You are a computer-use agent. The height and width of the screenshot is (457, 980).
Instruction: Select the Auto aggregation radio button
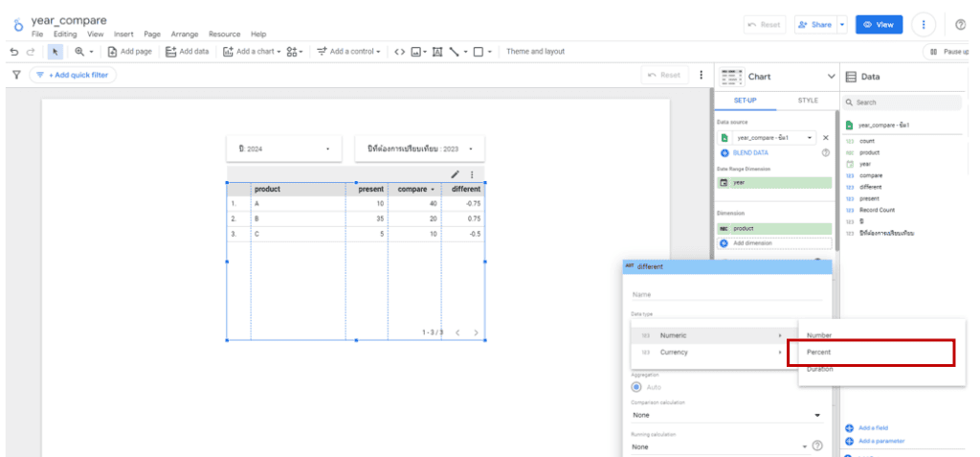pos(636,387)
